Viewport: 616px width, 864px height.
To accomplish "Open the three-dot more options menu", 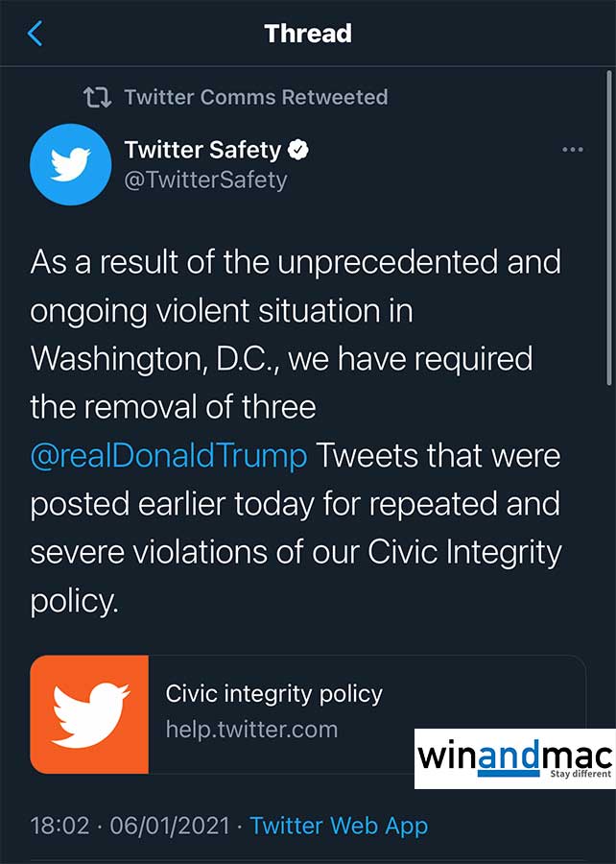I will (x=572, y=151).
